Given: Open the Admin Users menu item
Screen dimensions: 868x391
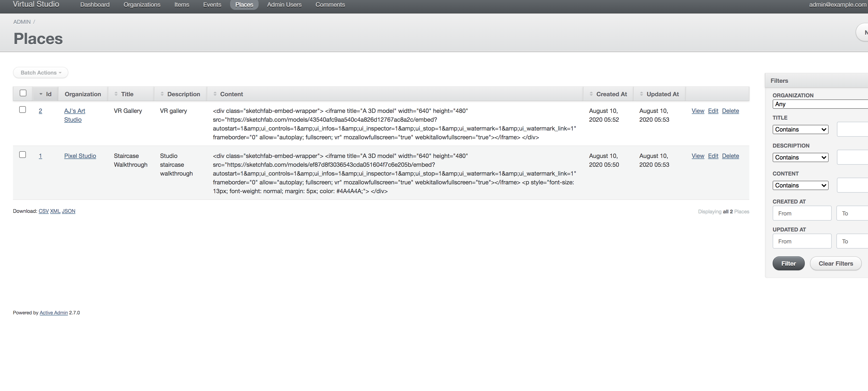Looking at the screenshot, I should [284, 5].
